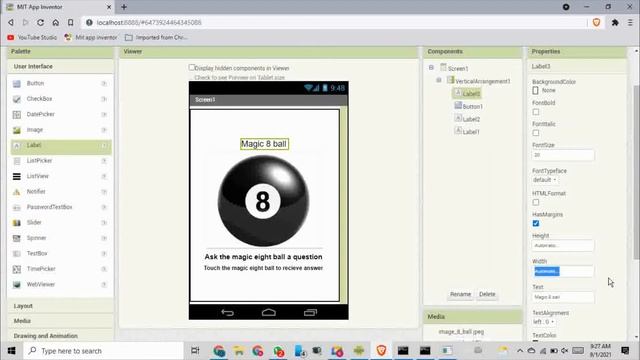Open help for Notifier component
640x360 pixels.
104,191
